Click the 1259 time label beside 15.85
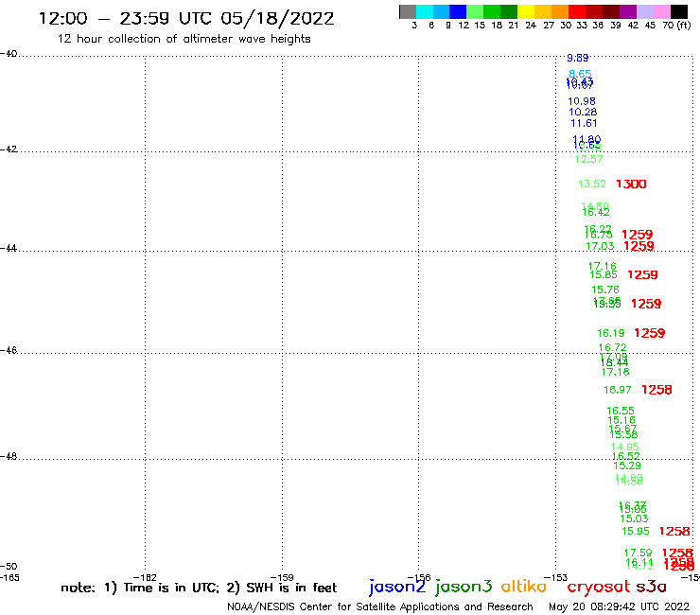This screenshot has height=615, width=700. (x=642, y=274)
